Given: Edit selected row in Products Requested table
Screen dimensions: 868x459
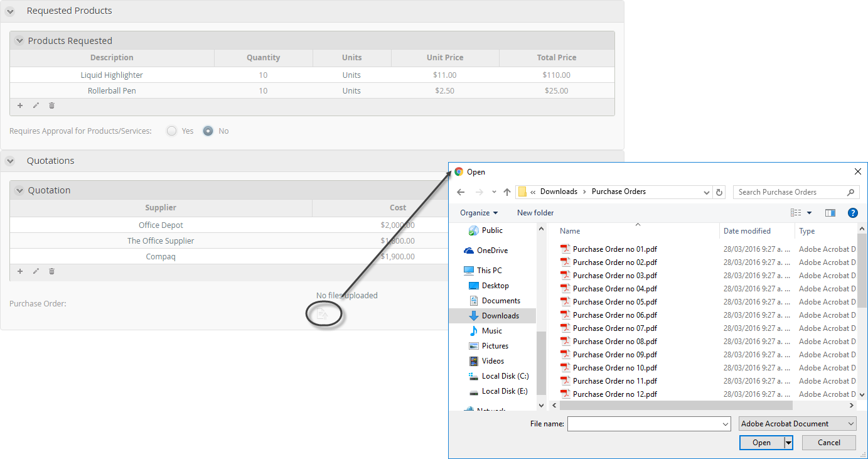Looking at the screenshot, I should [x=36, y=105].
